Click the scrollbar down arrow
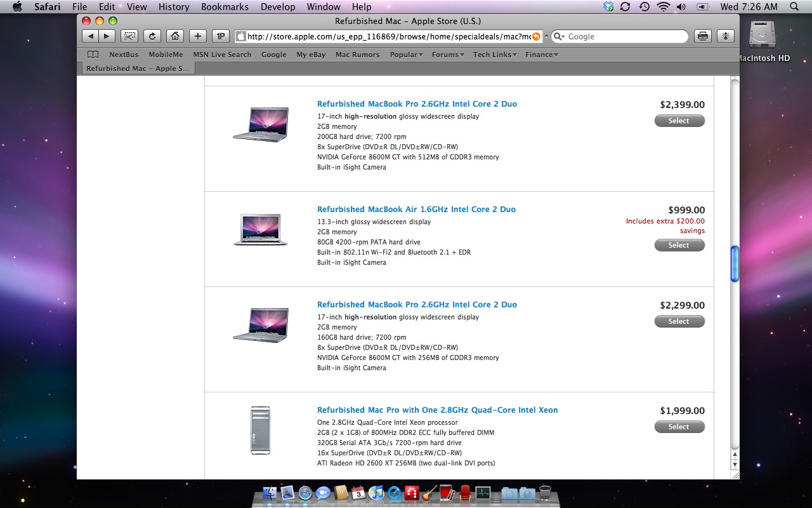 (735, 464)
